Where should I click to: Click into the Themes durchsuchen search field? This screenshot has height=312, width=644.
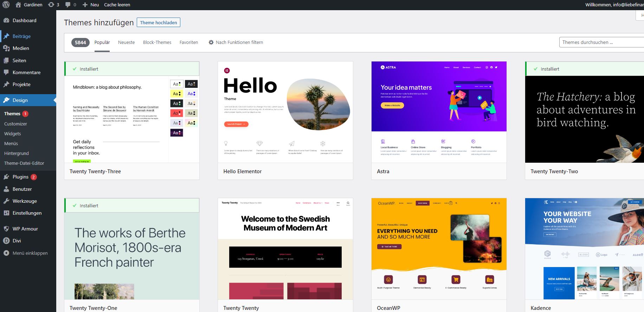tap(601, 42)
